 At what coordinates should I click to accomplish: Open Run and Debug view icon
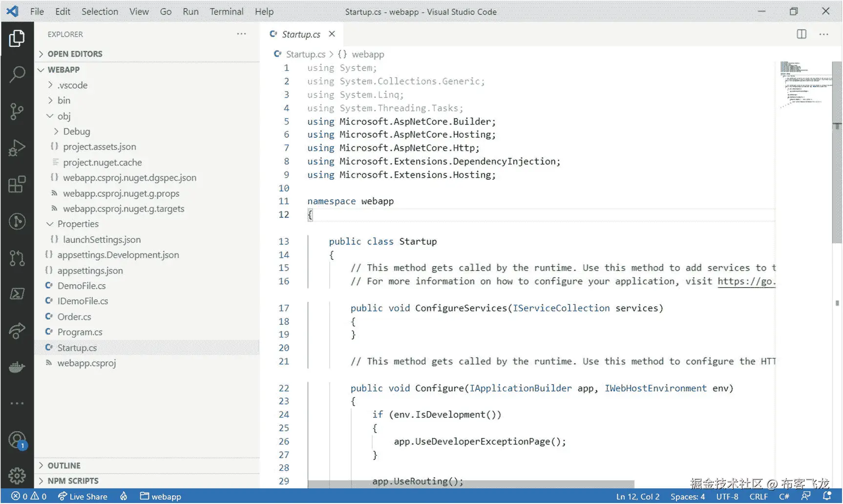[17, 147]
